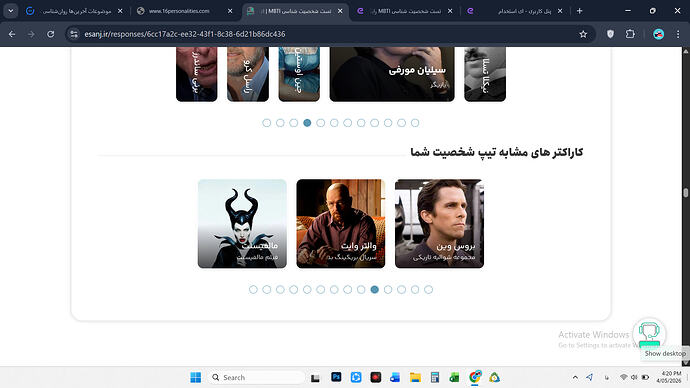Select first dot of characters carousel
The image size is (690, 388).
click(253, 289)
